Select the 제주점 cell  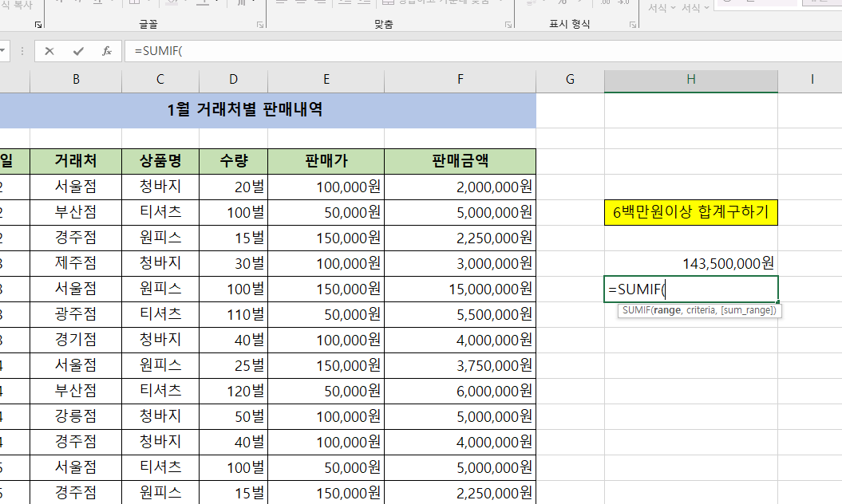coord(76,263)
